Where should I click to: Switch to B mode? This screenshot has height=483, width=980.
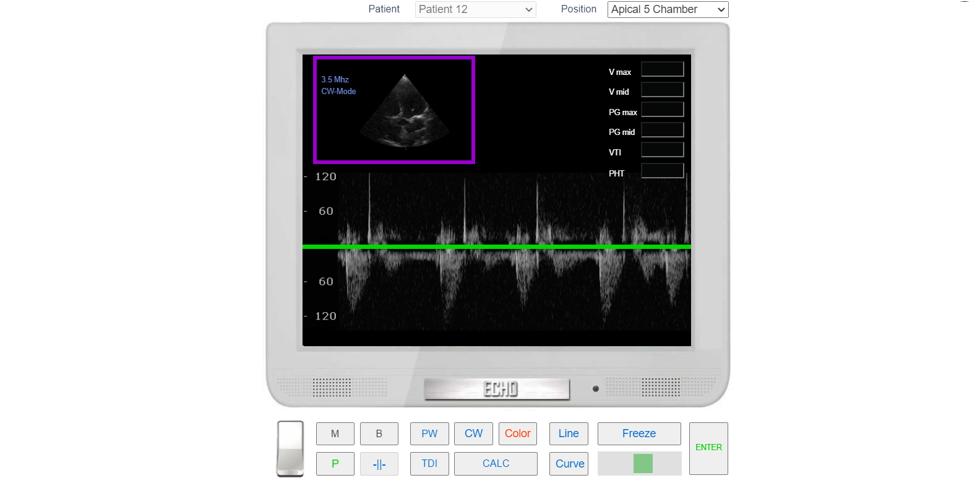pyautogui.click(x=379, y=433)
